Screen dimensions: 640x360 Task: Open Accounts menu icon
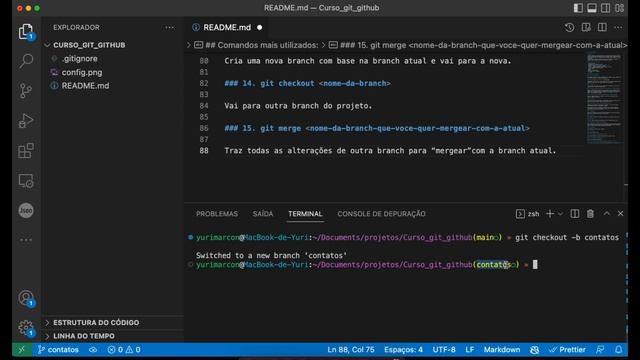click(26, 298)
